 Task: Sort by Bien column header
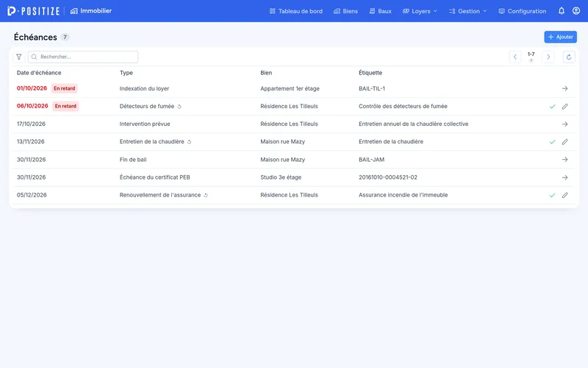(x=266, y=73)
